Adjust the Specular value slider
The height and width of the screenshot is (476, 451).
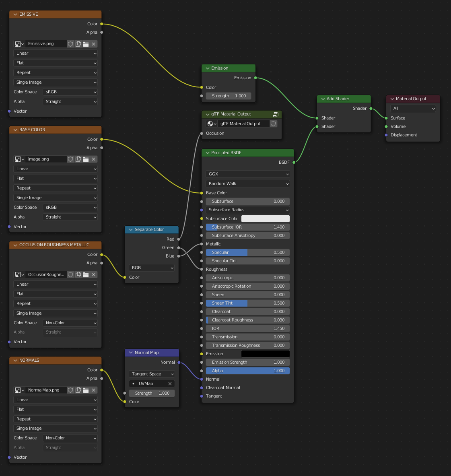tap(247, 252)
